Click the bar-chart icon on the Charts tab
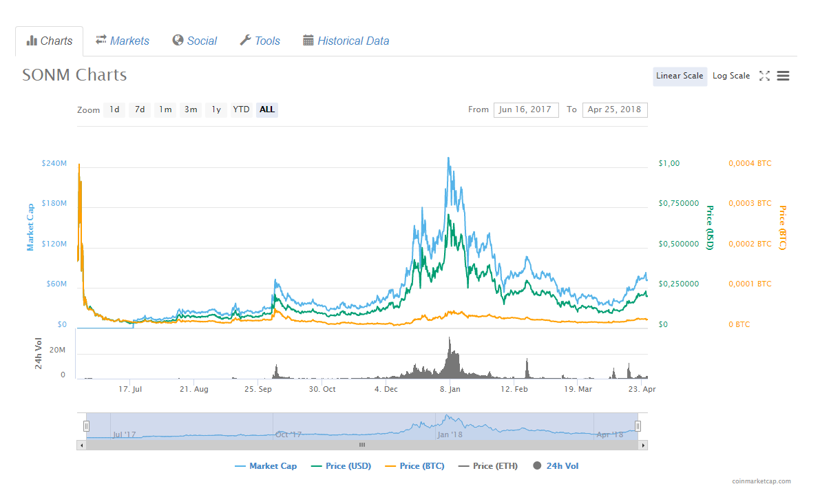 pos(30,41)
